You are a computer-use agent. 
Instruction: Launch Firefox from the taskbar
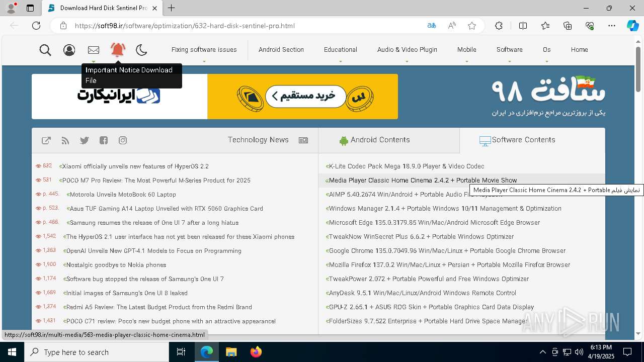coord(256,352)
